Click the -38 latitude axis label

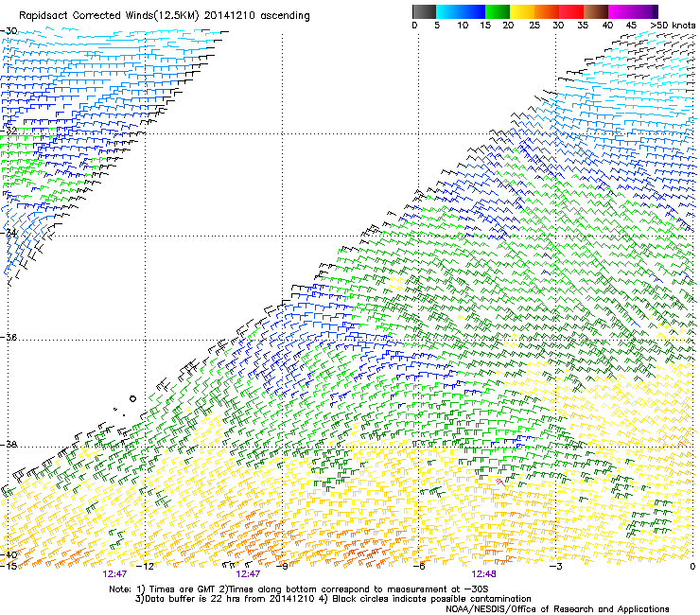tap(9, 445)
